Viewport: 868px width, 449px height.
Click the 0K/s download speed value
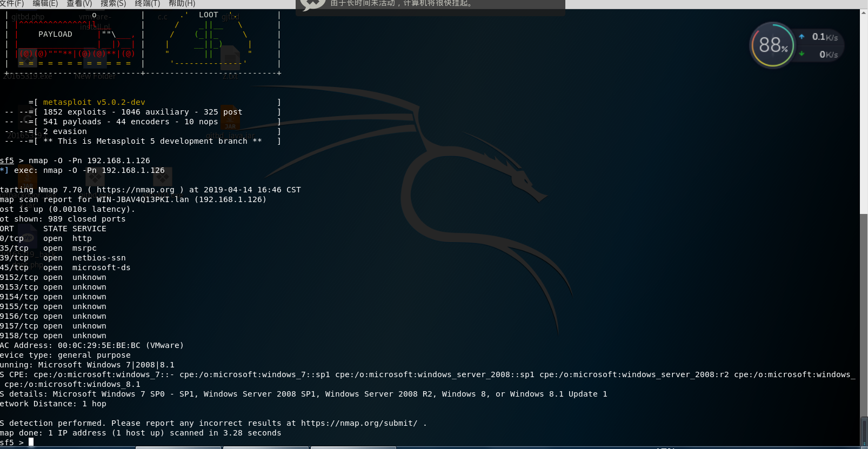[x=829, y=54]
